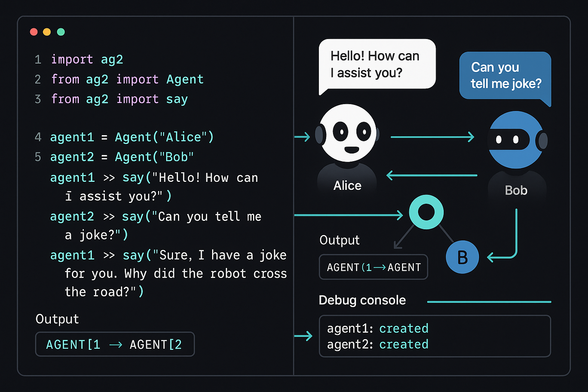The width and height of the screenshot is (588, 392).
Task: Click the green maximize dot
Action: click(61, 32)
